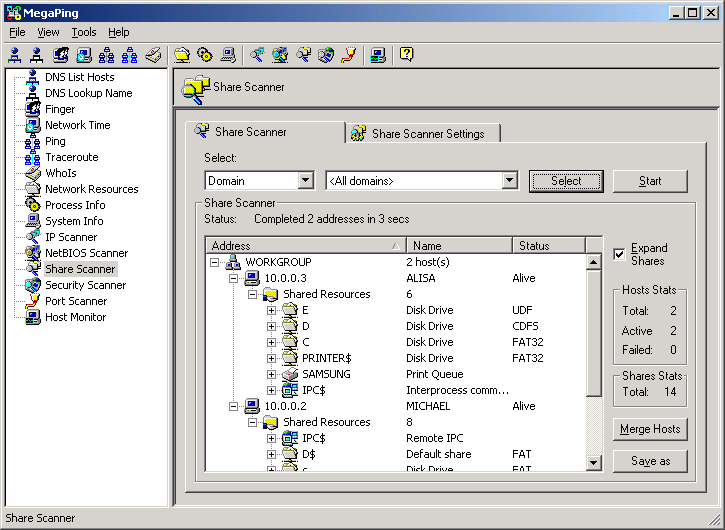Open Host Monitor from the toolbar icon
Image resolution: width=725 pixels, height=530 pixels.
pos(378,55)
